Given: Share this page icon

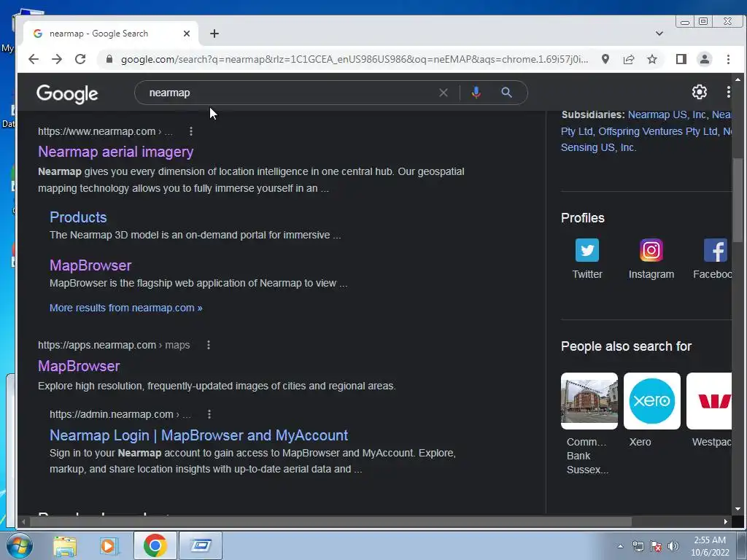Looking at the screenshot, I should coord(629,59).
